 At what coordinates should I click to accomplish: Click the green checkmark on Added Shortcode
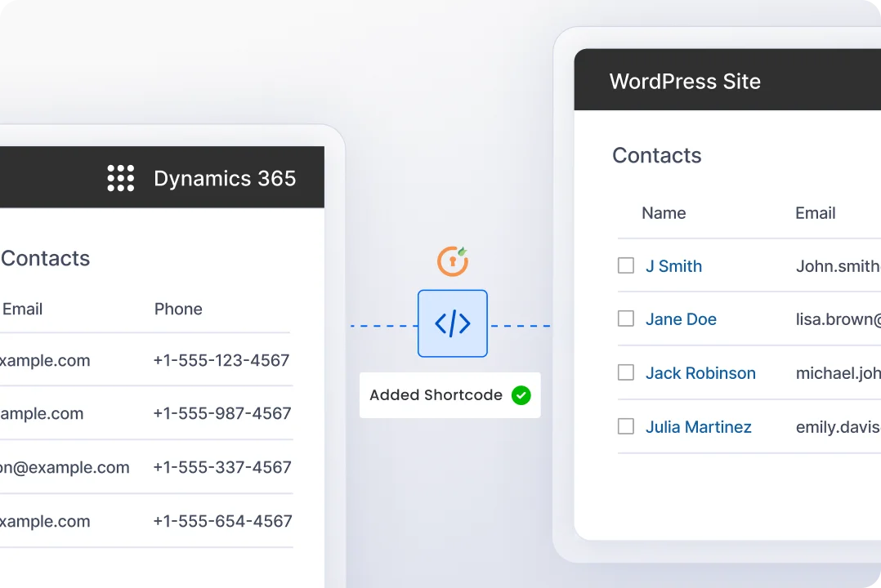pyautogui.click(x=521, y=395)
